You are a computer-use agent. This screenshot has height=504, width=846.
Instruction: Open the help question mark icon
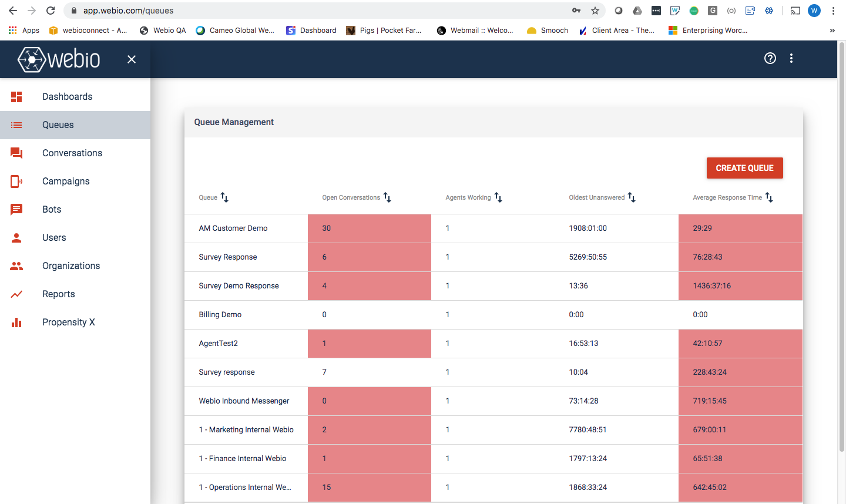point(770,58)
